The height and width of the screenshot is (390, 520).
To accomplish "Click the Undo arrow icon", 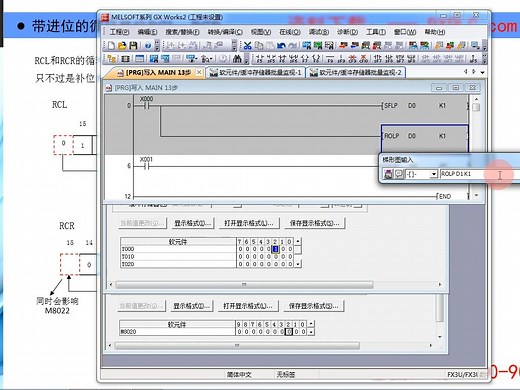I will 281,45.
